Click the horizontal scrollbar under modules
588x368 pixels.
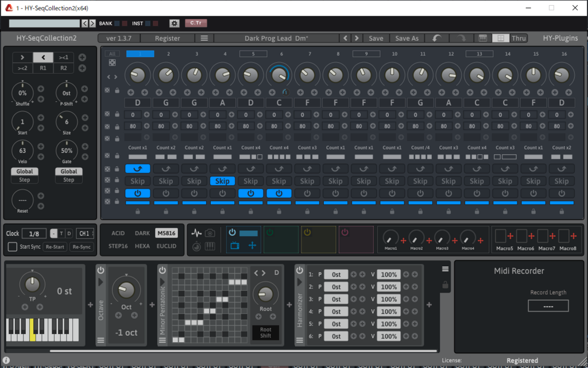243,351
